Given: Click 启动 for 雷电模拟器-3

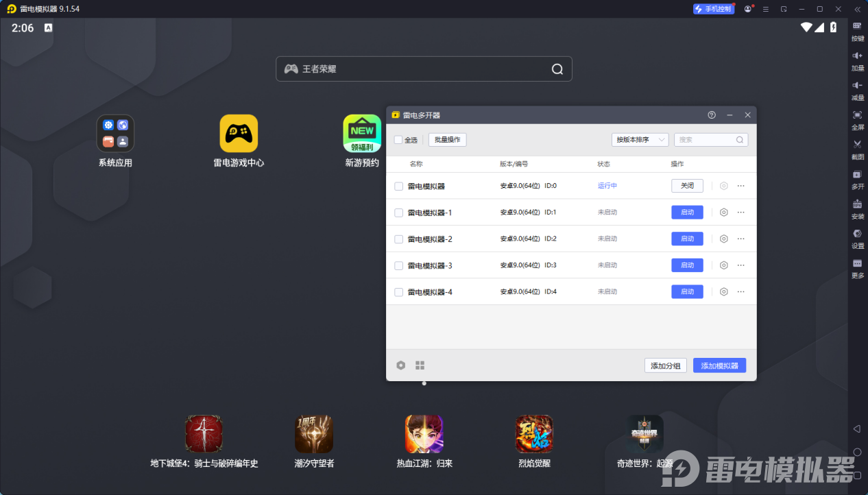Looking at the screenshot, I should tap(687, 265).
